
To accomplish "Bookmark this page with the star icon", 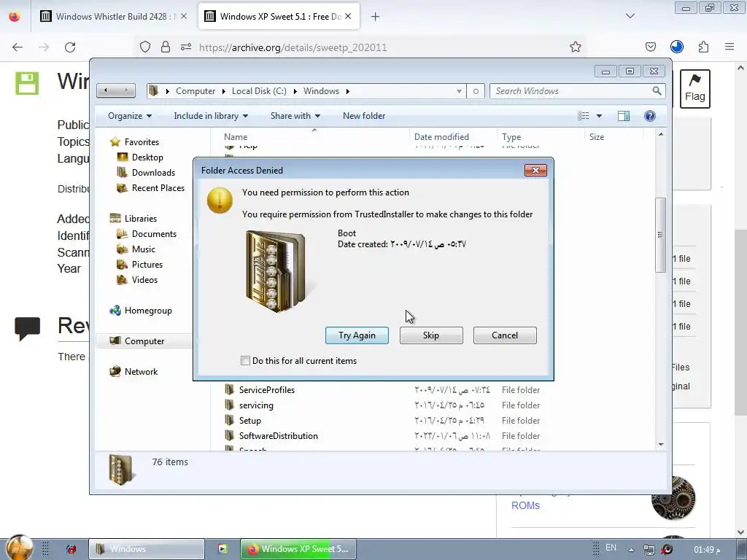I will coord(576,47).
